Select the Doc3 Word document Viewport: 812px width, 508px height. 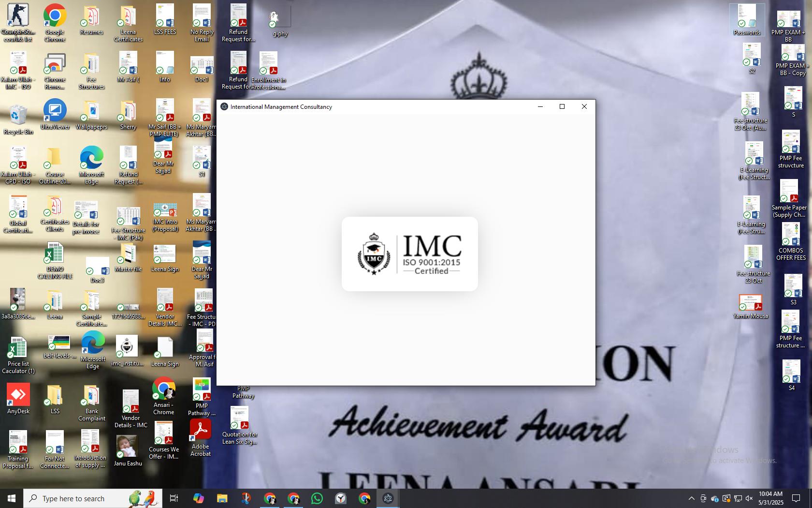97,270
